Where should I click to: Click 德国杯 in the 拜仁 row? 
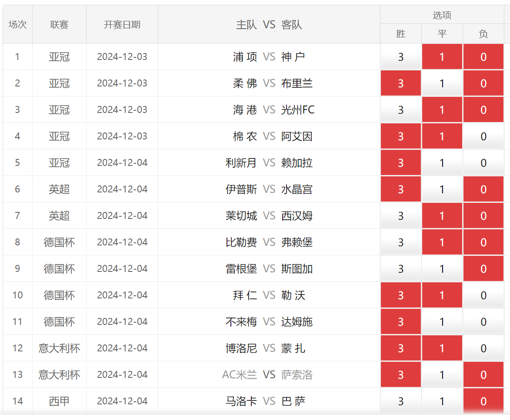pos(59,295)
